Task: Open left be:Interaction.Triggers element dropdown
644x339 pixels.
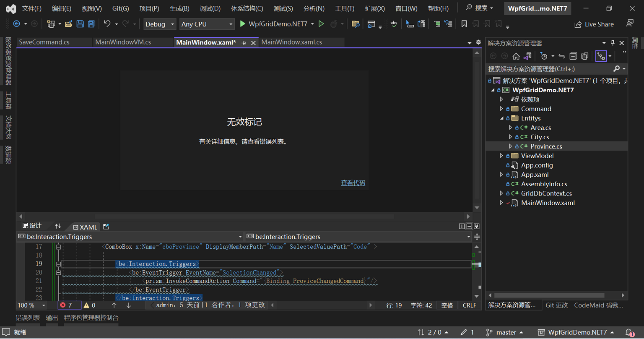Action: [240, 237]
